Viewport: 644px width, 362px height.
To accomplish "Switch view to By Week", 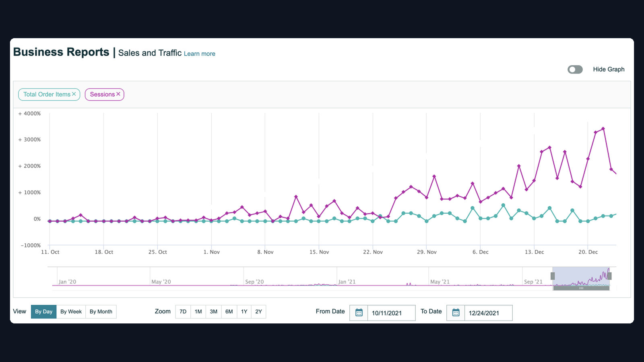I will point(71,312).
